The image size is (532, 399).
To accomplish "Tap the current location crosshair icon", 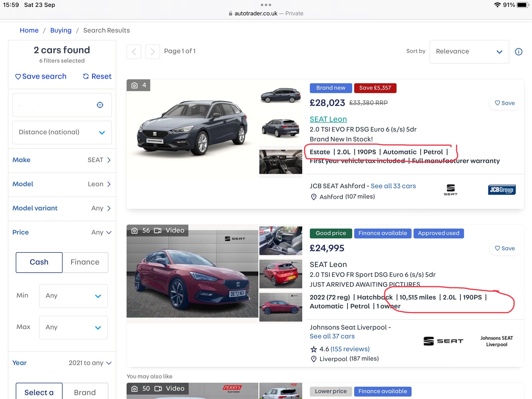I will coord(100,105).
